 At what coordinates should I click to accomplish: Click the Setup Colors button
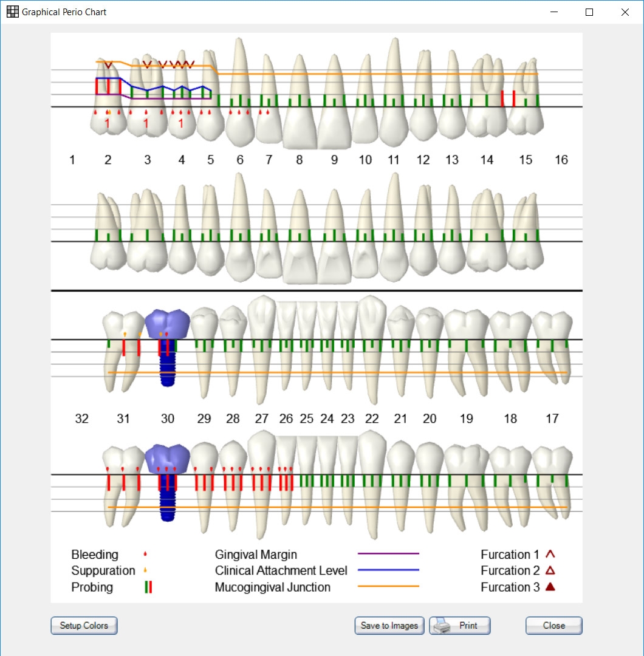tap(84, 626)
